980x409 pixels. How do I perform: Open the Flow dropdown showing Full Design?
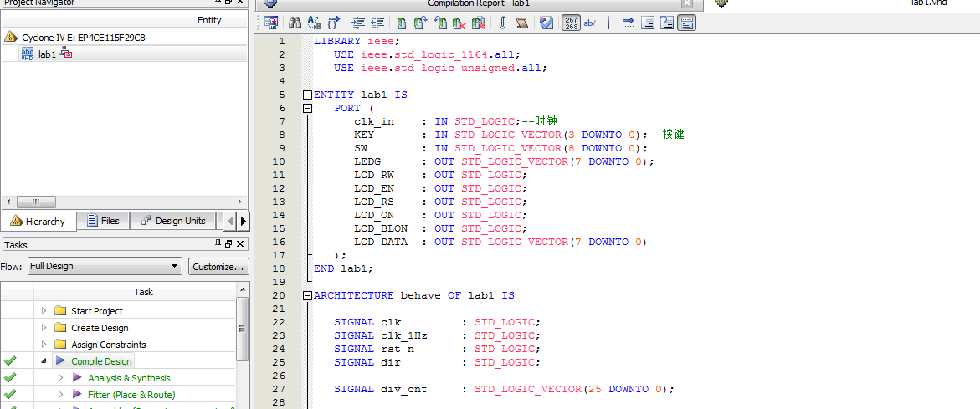[104, 267]
